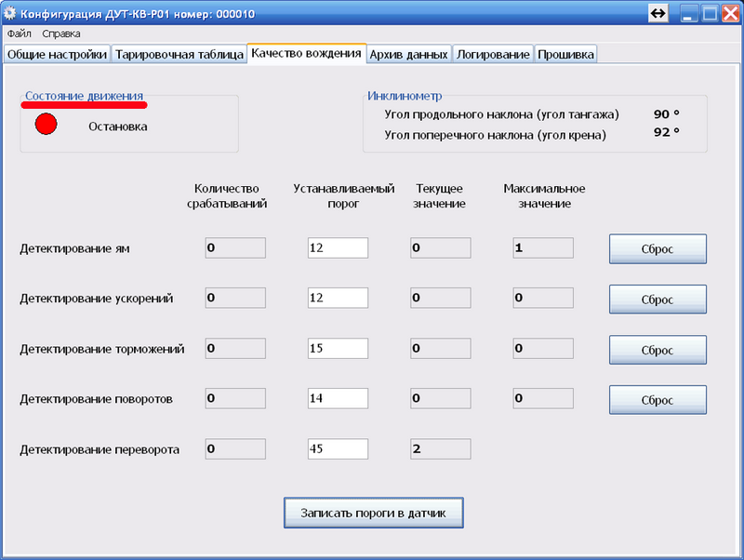Reset the Детектирование ускорений counter
744x560 pixels.
(x=658, y=299)
